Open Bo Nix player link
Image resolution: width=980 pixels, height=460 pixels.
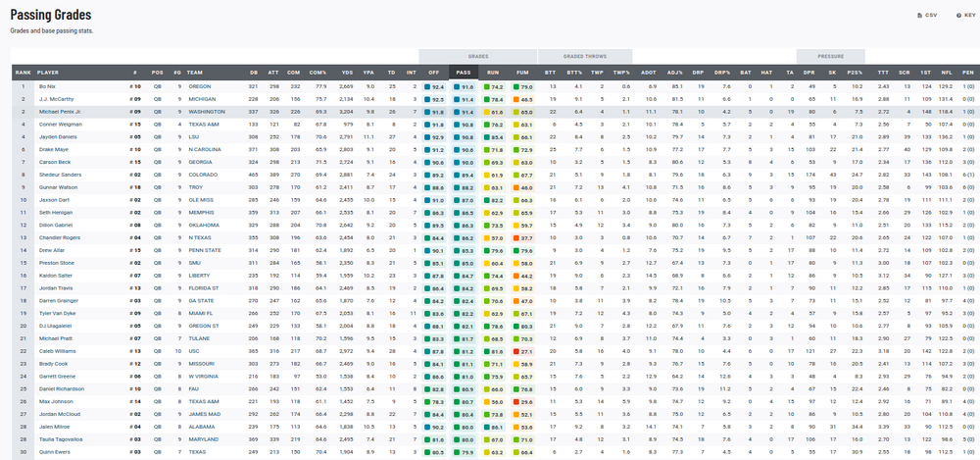(x=45, y=86)
